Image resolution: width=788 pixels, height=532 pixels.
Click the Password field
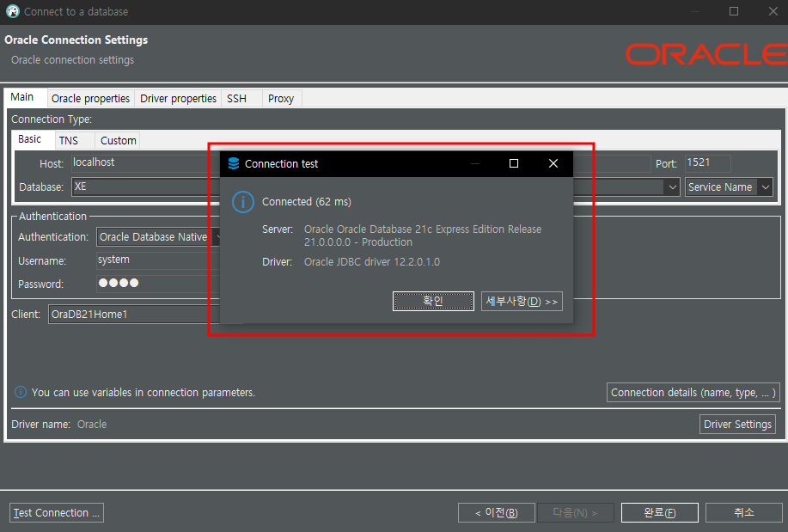pos(156,284)
